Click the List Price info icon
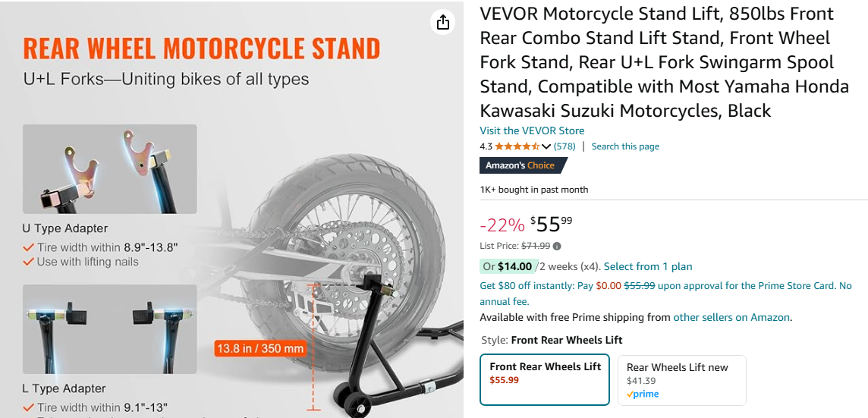This screenshot has width=868, height=418. pyautogui.click(x=557, y=246)
